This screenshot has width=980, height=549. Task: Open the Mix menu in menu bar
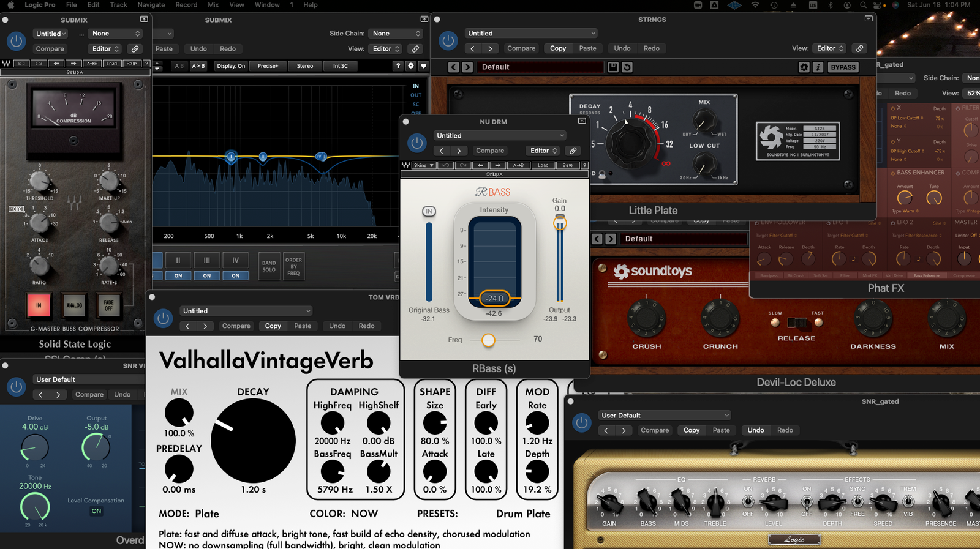pos(213,5)
